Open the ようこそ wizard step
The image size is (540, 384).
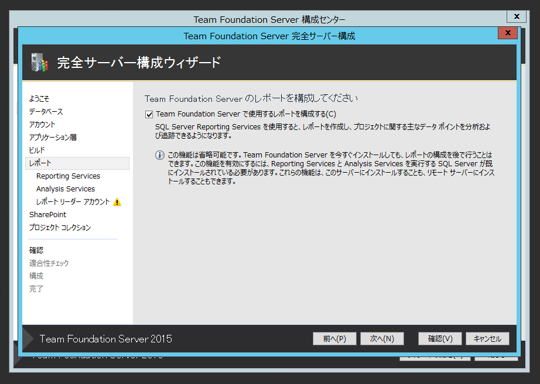pos(39,99)
